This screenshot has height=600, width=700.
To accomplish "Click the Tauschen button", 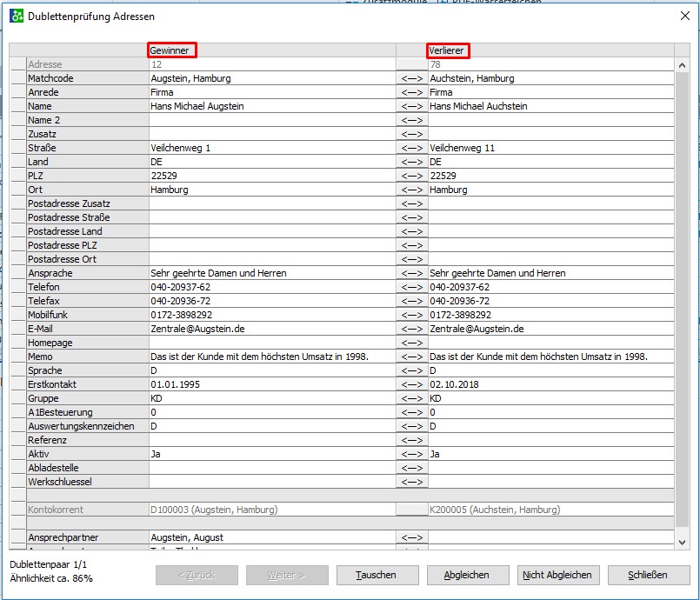I will click(377, 575).
